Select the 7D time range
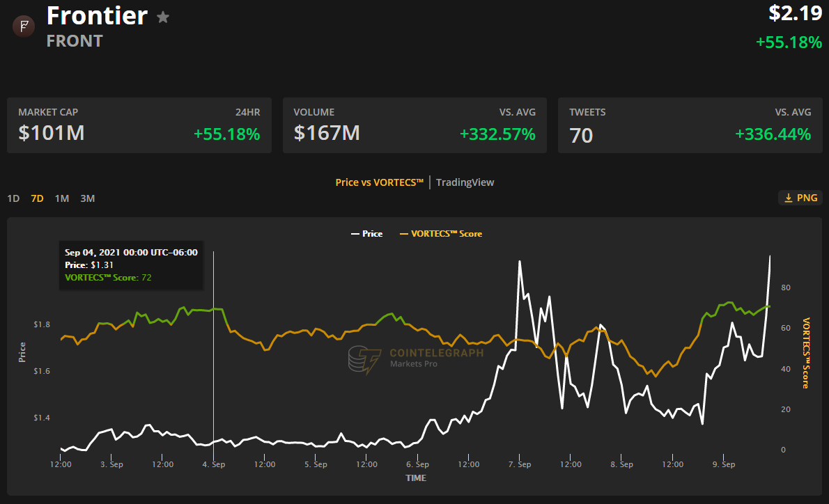This screenshot has height=504, width=829. pyautogui.click(x=37, y=198)
